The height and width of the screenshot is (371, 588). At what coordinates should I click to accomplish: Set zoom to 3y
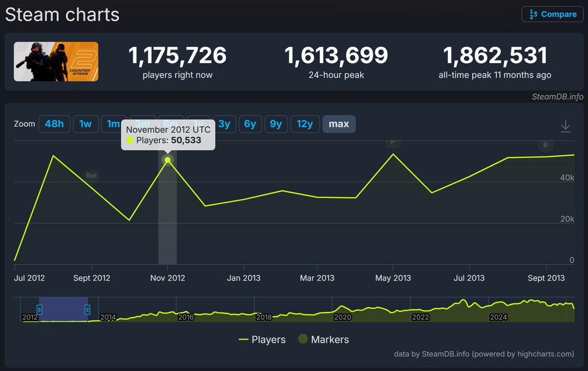click(224, 124)
